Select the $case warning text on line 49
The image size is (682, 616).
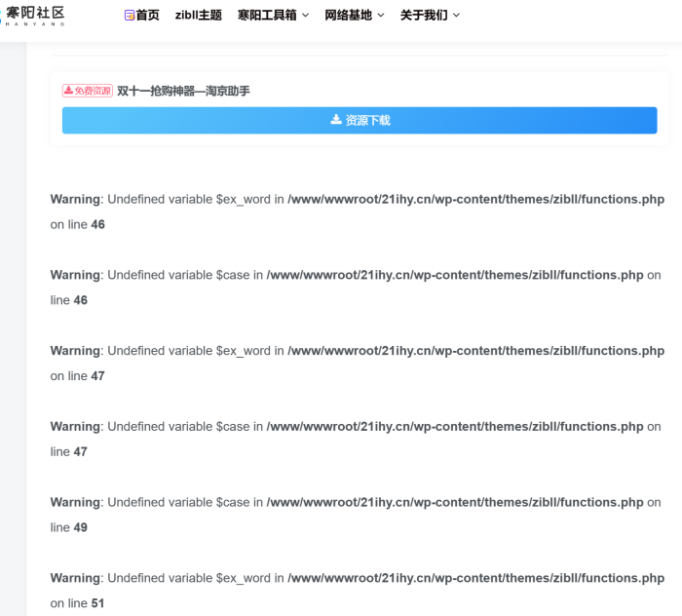point(356,515)
